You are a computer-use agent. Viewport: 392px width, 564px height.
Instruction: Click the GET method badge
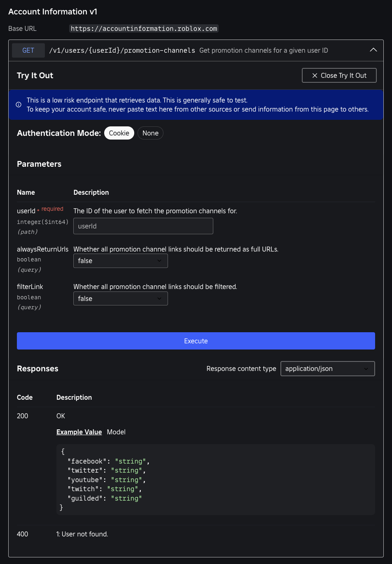[28, 50]
